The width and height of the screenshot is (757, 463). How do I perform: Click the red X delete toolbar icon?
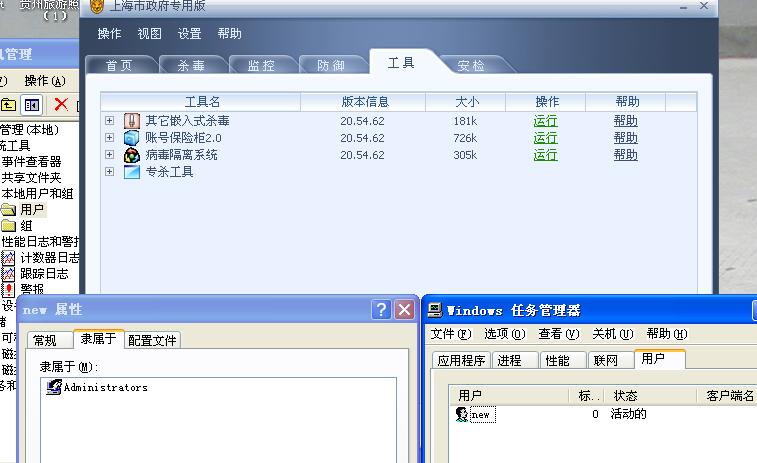[61, 104]
